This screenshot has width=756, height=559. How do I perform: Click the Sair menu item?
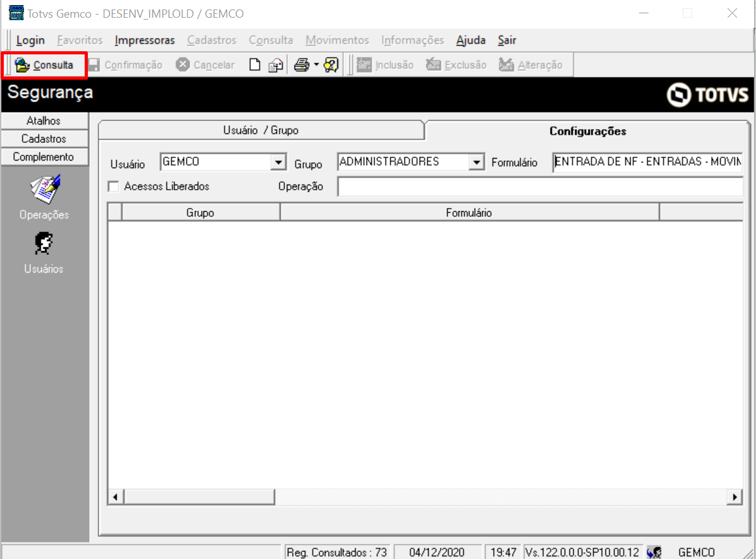click(507, 40)
